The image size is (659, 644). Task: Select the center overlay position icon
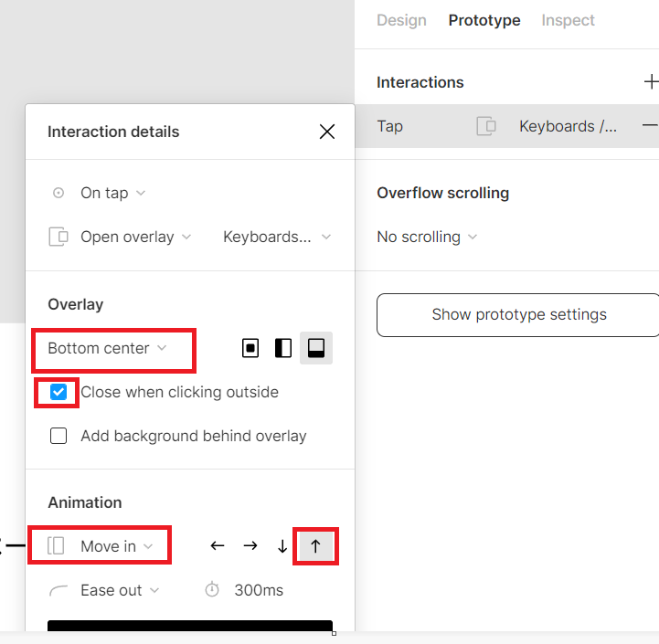[x=250, y=348]
